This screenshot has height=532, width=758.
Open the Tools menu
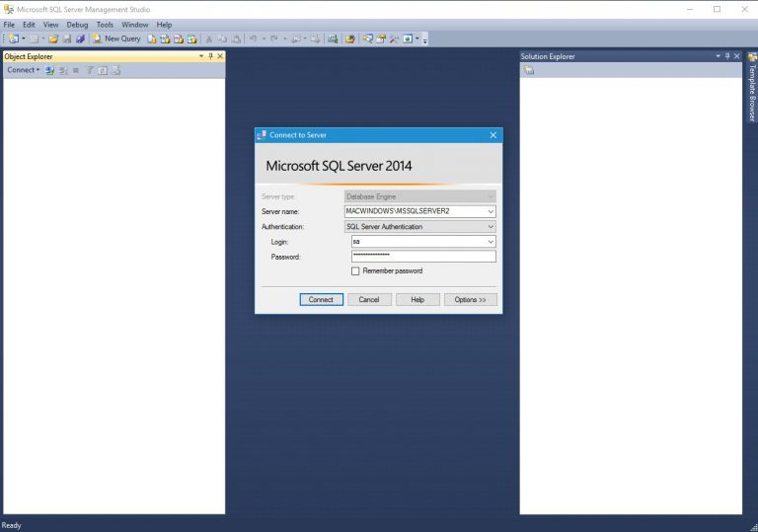(105, 25)
